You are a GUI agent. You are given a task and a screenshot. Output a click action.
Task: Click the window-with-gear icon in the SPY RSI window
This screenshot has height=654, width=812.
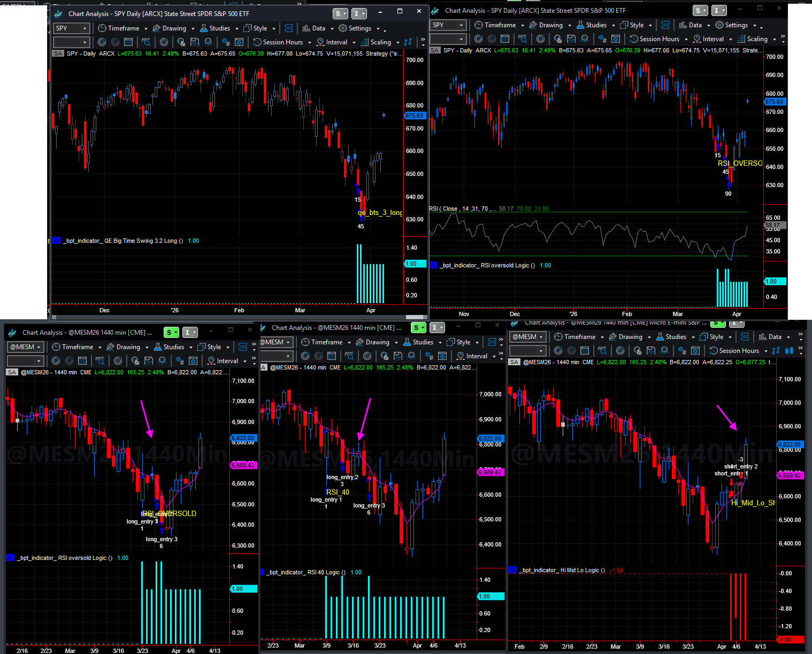[616, 39]
